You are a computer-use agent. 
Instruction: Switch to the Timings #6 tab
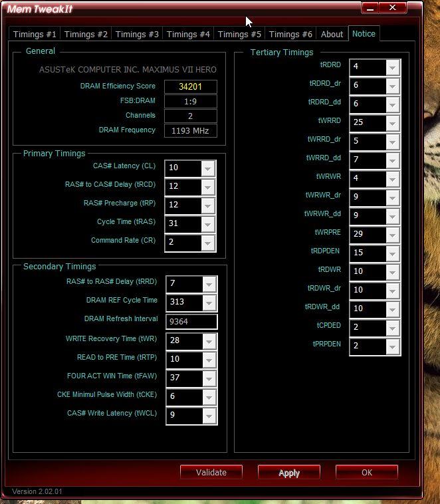click(x=290, y=34)
